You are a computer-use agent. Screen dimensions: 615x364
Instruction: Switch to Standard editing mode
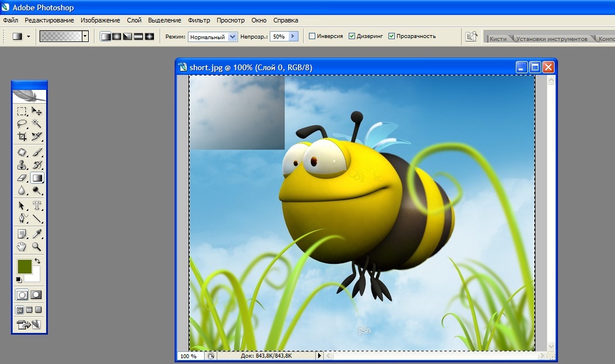pyautogui.click(x=22, y=295)
